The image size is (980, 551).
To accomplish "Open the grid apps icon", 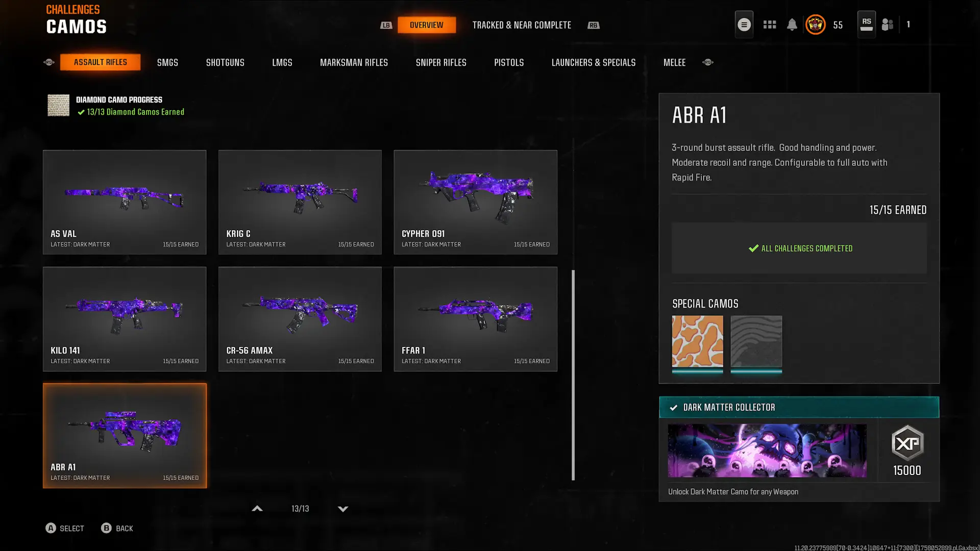I will click(770, 24).
